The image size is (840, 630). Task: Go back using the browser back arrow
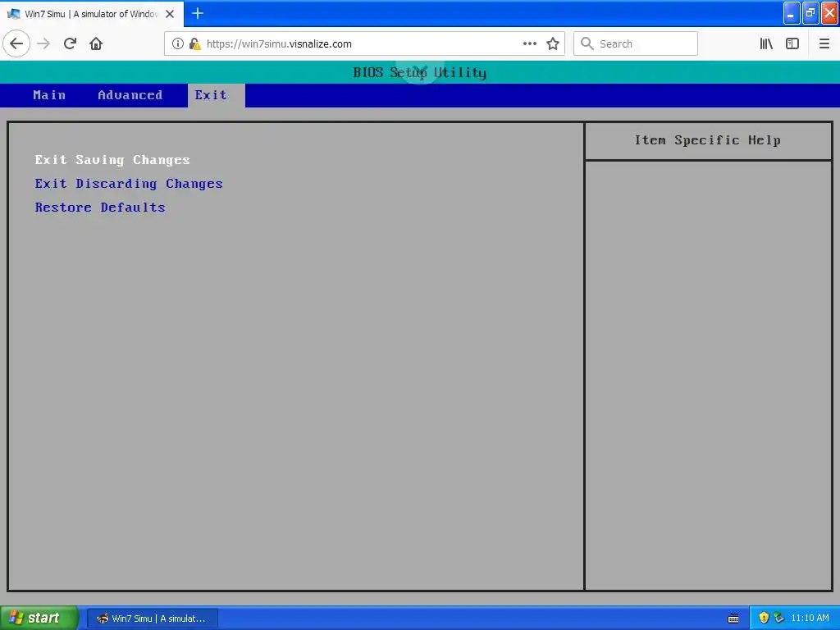click(16, 44)
